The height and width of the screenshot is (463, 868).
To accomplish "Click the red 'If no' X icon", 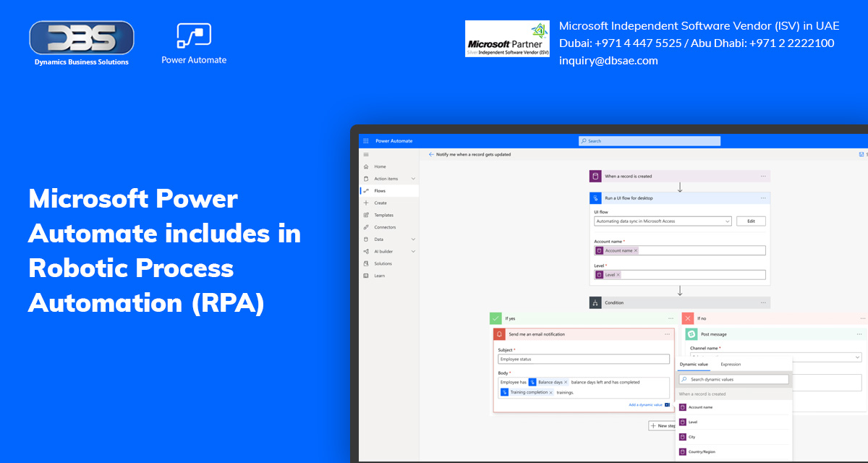I will click(688, 318).
